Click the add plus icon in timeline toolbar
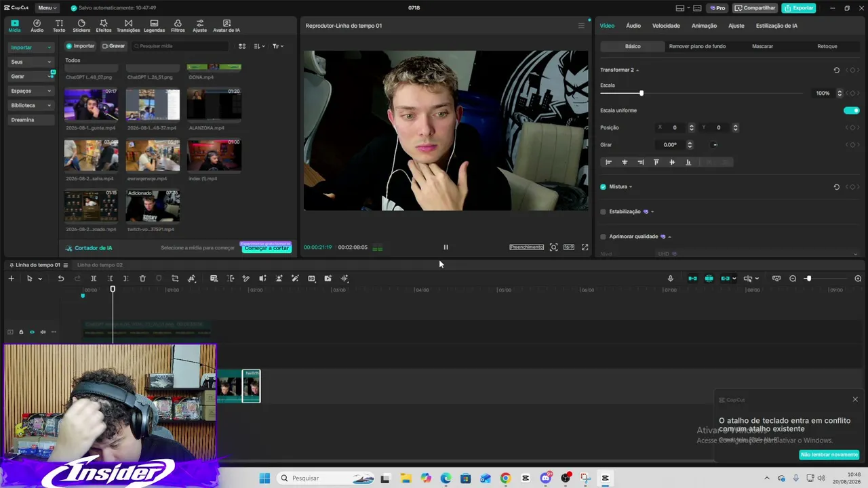Image resolution: width=868 pixels, height=488 pixels. pyautogui.click(x=11, y=279)
